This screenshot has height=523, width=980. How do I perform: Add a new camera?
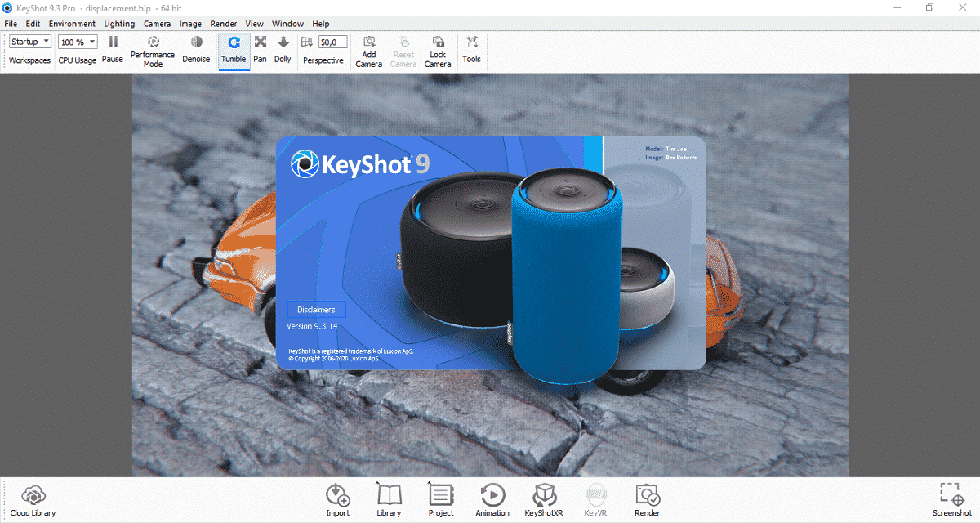pos(369,51)
